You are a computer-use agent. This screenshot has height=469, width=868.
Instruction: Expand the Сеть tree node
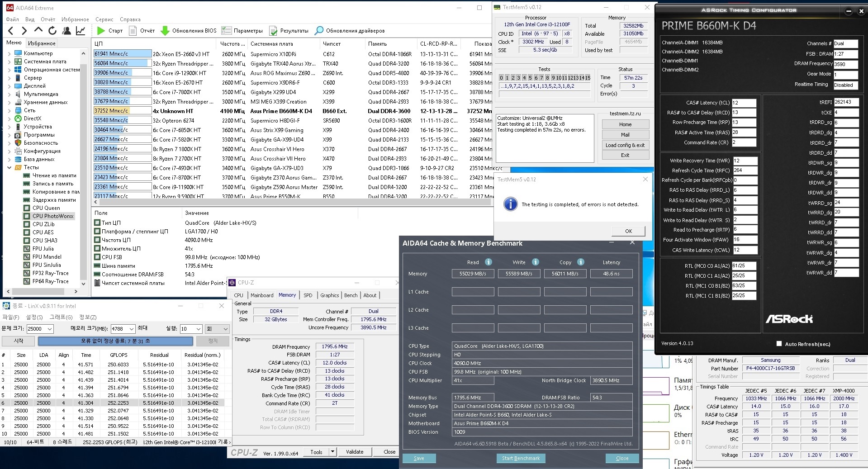(9, 110)
